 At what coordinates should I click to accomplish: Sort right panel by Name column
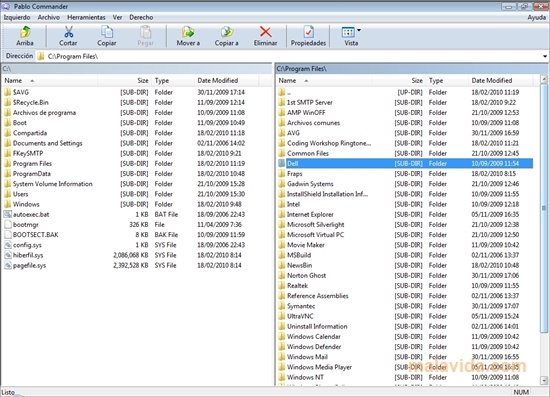pyautogui.click(x=324, y=81)
